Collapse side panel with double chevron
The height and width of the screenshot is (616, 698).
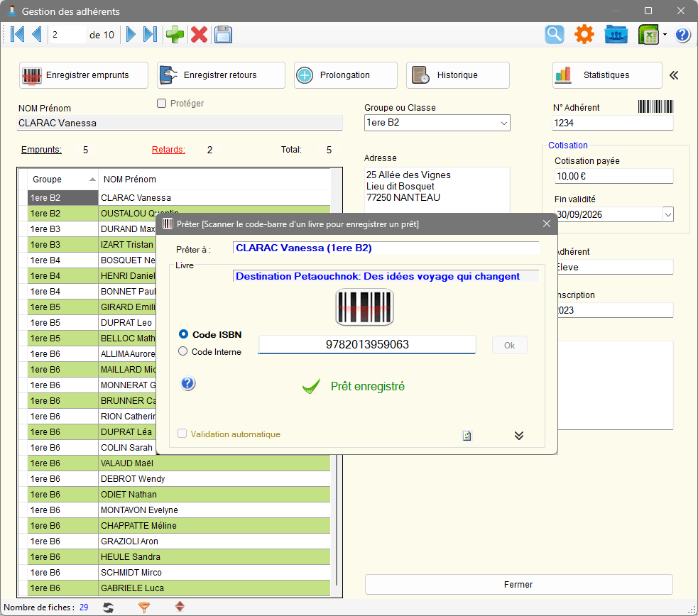click(x=674, y=75)
